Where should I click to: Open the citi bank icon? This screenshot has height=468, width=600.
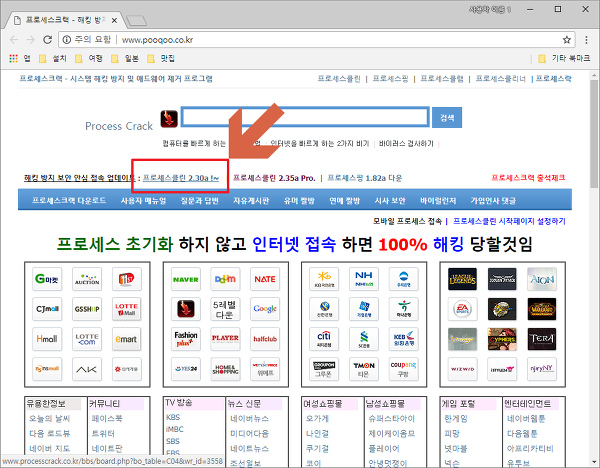(324, 339)
